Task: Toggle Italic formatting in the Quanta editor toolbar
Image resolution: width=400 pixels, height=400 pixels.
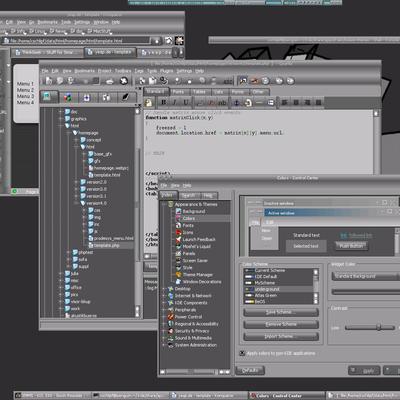Action: point(174,102)
